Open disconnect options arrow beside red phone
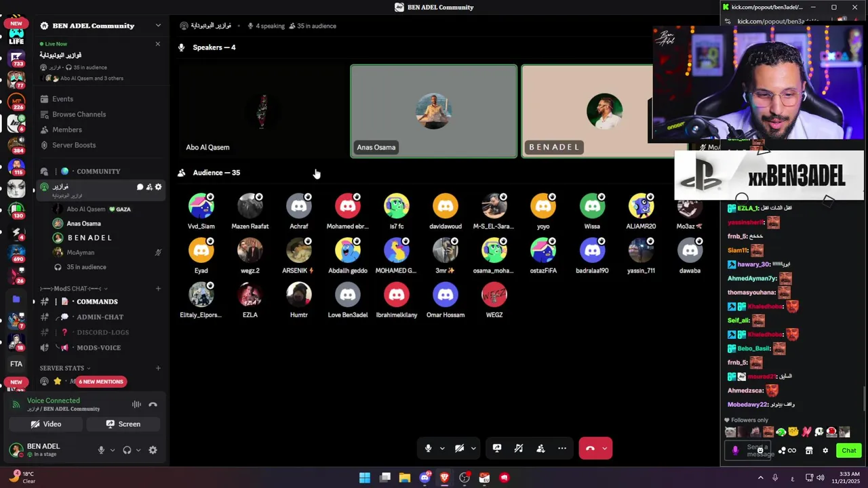868x488 pixels. click(605, 448)
